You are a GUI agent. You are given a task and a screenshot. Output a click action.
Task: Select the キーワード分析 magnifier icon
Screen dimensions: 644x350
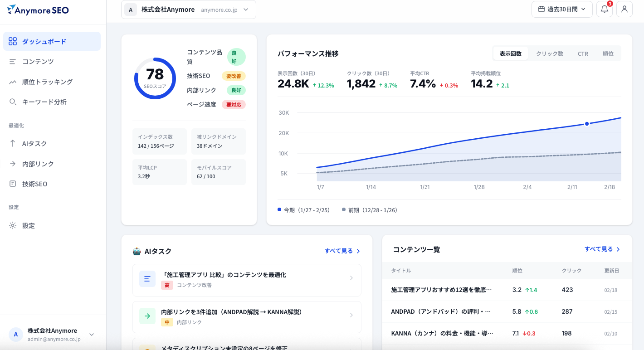[x=13, y=102]
